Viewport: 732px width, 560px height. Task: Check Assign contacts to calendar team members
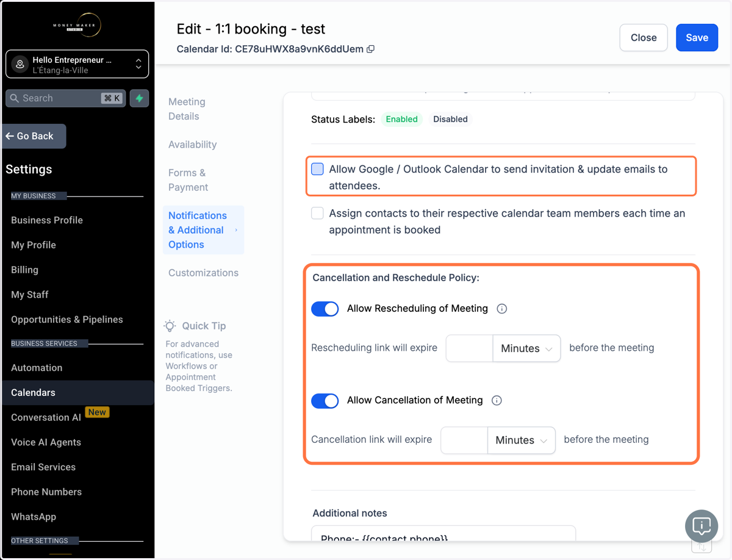pos(317,214)
